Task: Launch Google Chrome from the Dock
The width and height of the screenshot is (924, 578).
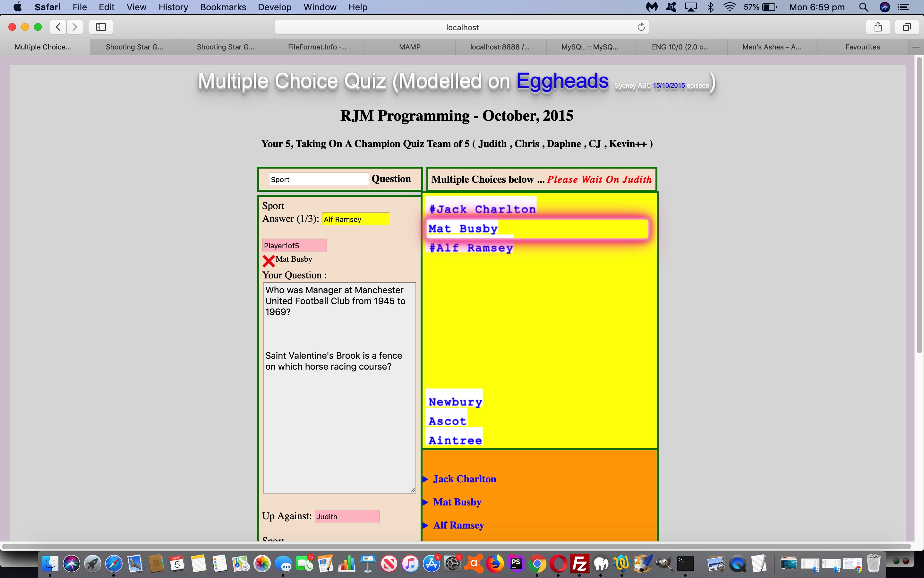Action: [x=537, y=563]
